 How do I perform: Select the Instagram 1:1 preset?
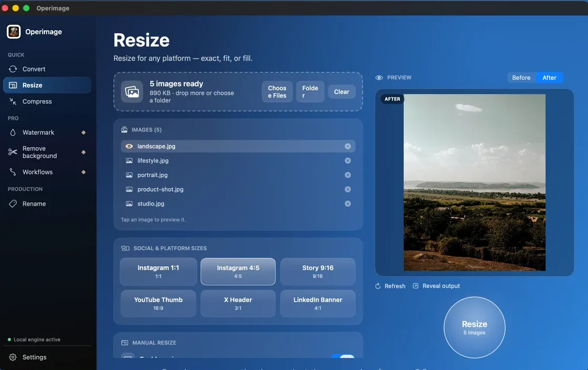[158, 272]
